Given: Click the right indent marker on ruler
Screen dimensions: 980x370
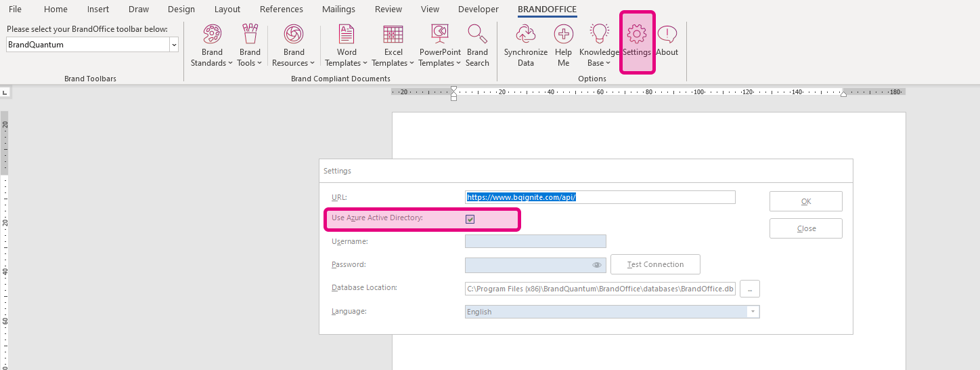Looking at the screenshot, I should (x=843, y=94).
